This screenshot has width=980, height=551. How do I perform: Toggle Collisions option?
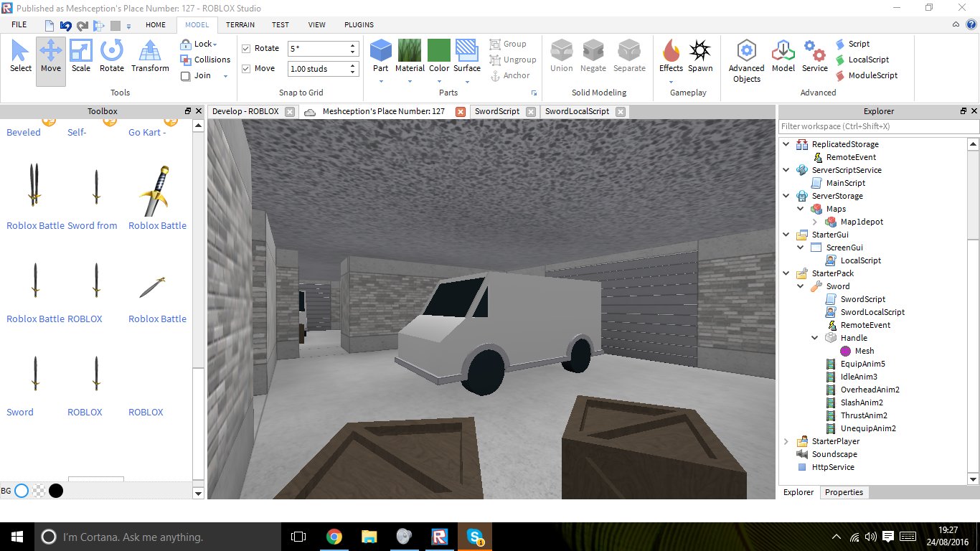[204, 60]
